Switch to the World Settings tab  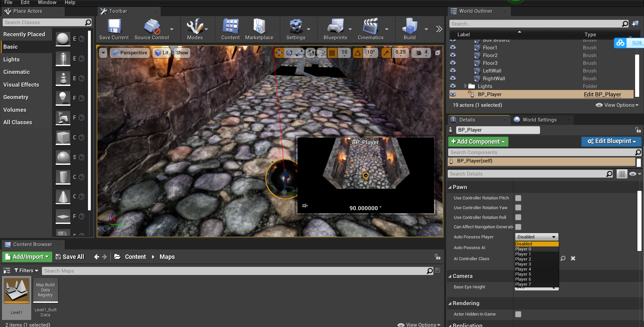coord(539,120)
